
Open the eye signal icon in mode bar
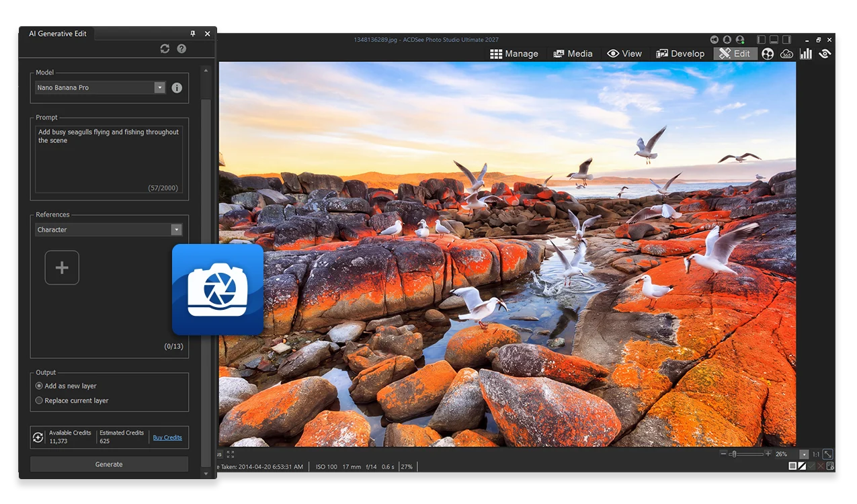point(825,54)
